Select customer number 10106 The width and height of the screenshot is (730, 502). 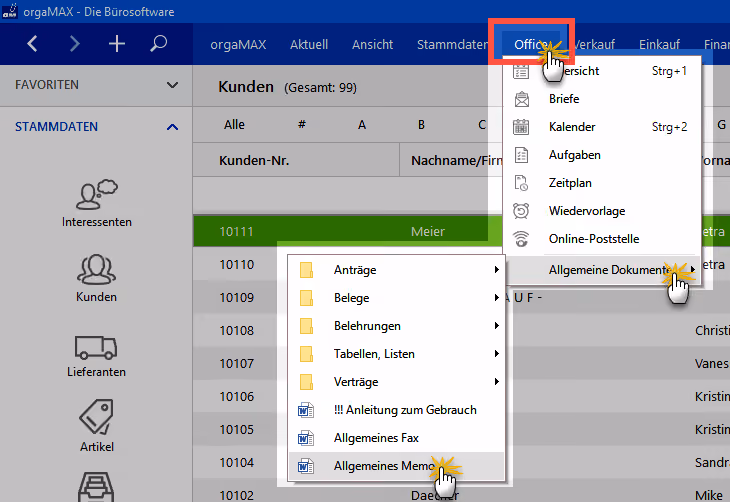click(x=237, y=397)
